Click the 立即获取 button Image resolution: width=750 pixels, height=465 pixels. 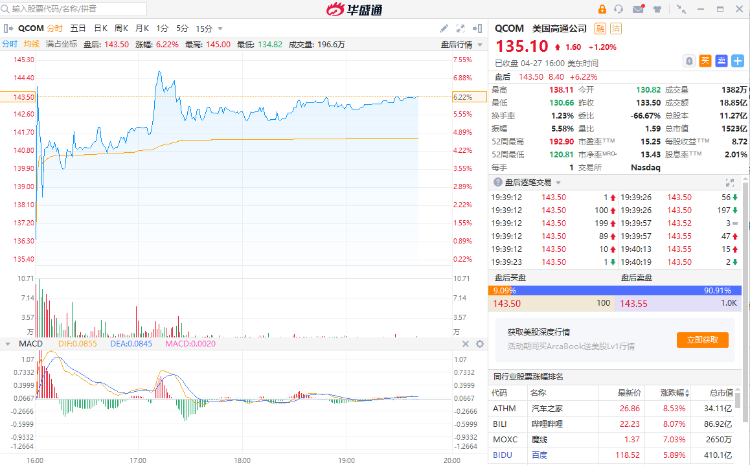pos(703,340)
